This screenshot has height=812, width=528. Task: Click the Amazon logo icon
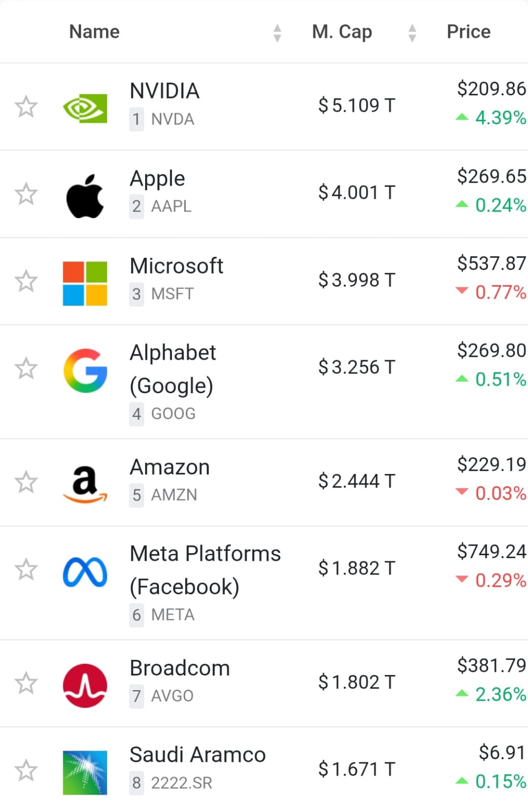click(x=85, y=484)
